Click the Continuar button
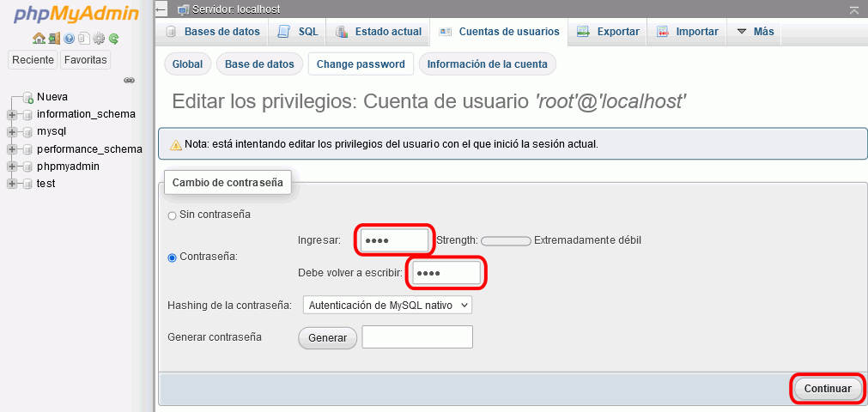 tap(828, 389)
